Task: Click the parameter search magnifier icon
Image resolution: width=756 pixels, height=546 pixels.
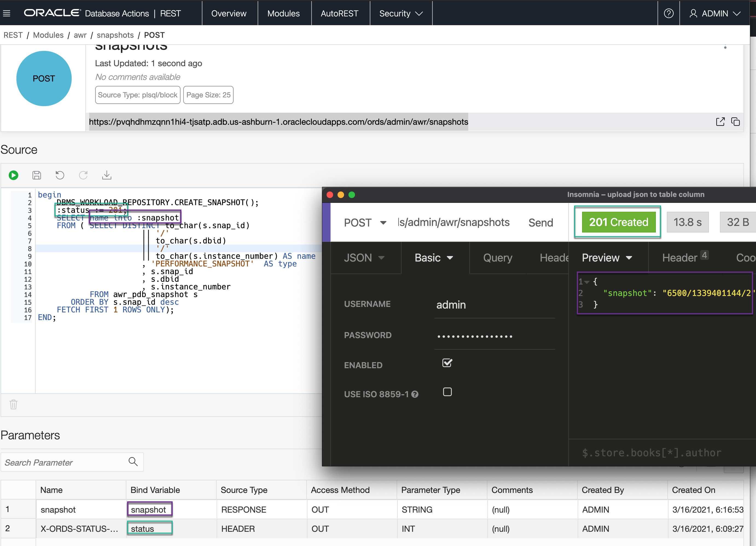Action: [133, 461]
